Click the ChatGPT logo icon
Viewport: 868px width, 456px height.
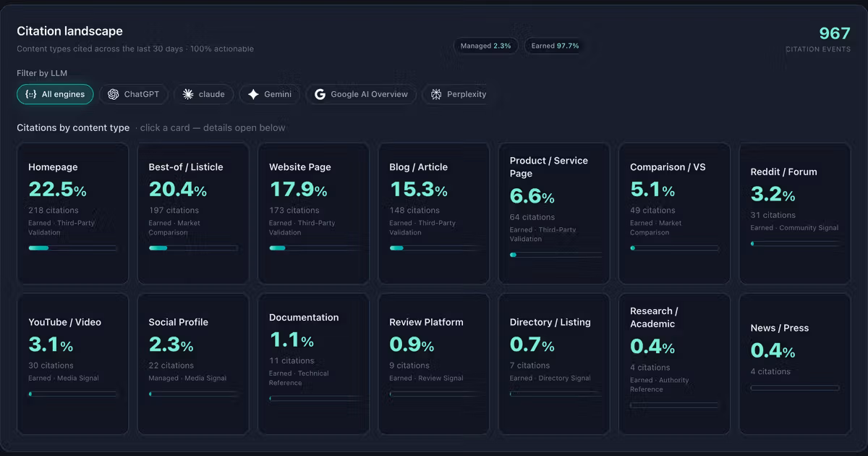[114, 94]
